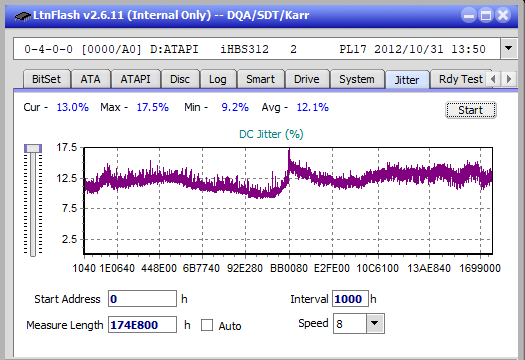Screen dimensions: 525x360
Task: Click the DC Jitter (%) chart title
Action: click(271, 134)
